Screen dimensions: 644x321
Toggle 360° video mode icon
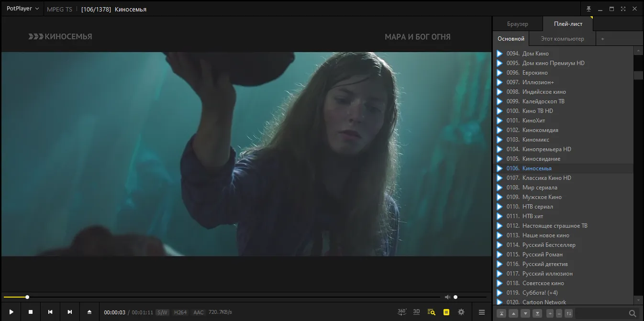click(402, 312)
